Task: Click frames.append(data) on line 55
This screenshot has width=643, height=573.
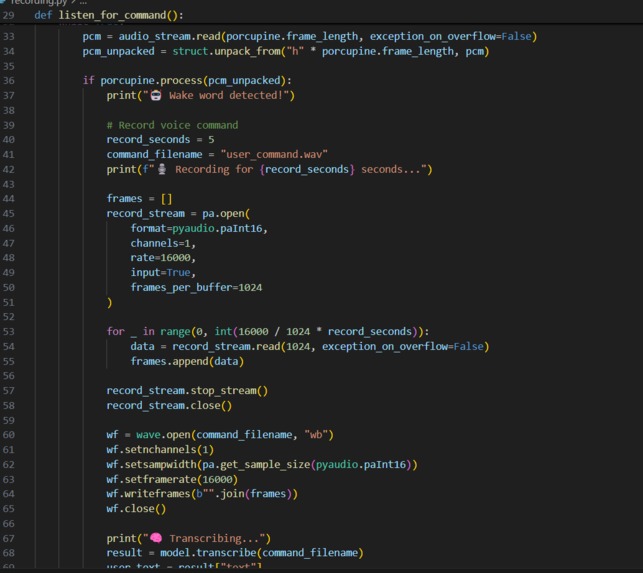Action: pos(187,361)
